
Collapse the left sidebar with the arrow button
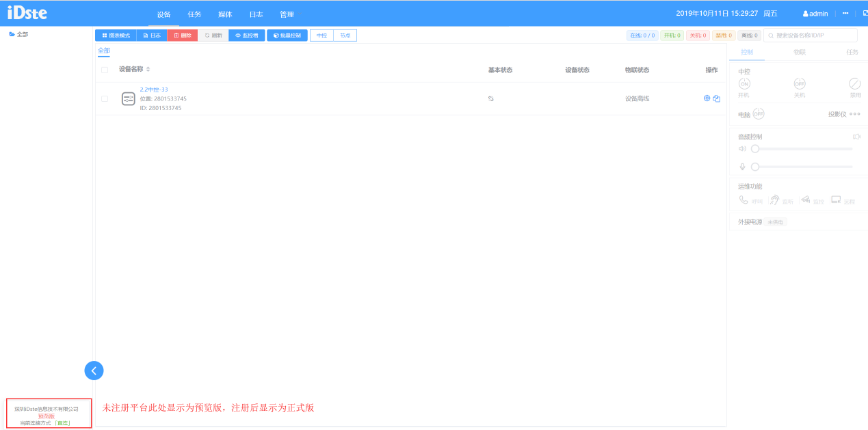coord(94,370)
